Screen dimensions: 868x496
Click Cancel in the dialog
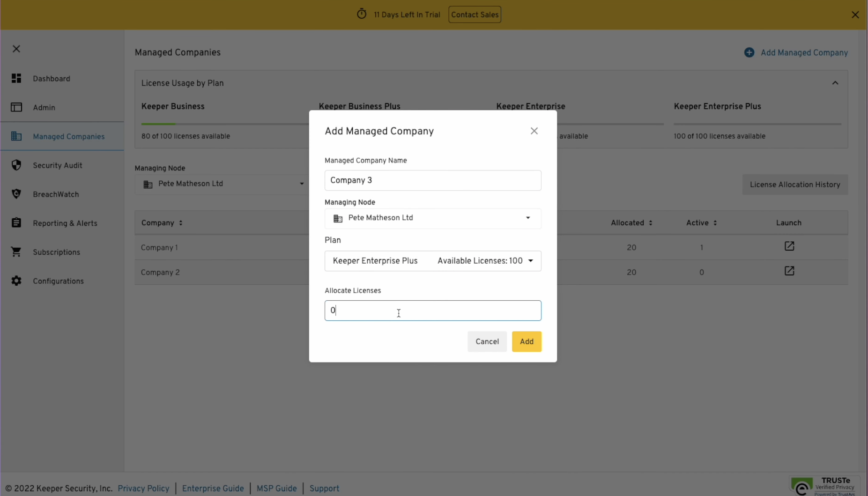[x=487, y=341]
